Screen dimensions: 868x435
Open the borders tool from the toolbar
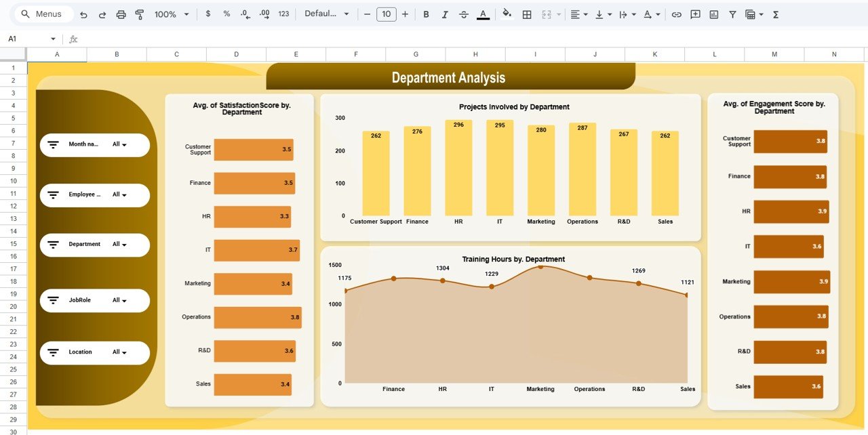pyautogui.click(x=527, y=14)
